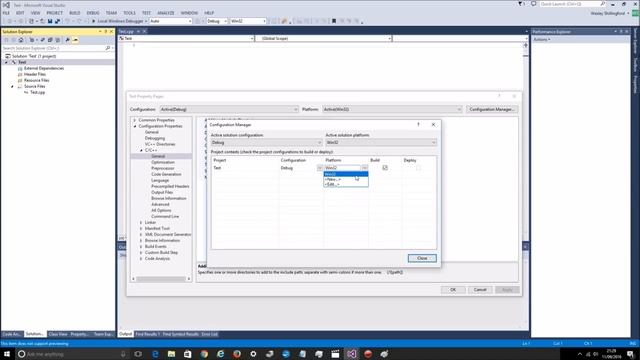Click the Platform dropdown arrow in Test row
This screenshot has width=640, height=360.
click(364, 168)
